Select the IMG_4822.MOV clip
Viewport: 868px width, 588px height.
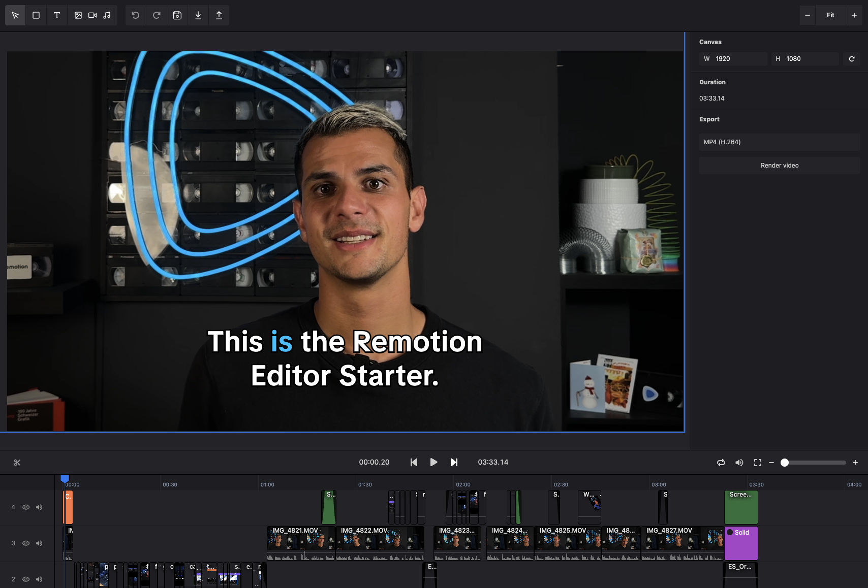[380, 543]
